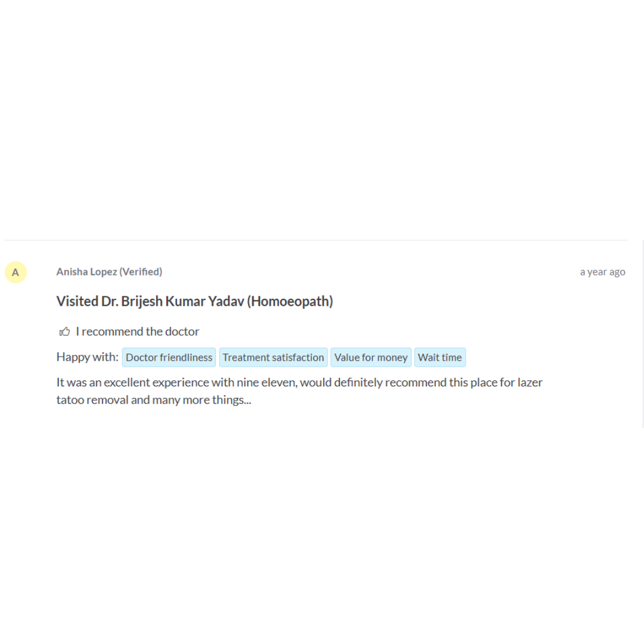Click the word "Visited" in the heading
This screenshot has height=644, width=644.
tap(77, 301)
